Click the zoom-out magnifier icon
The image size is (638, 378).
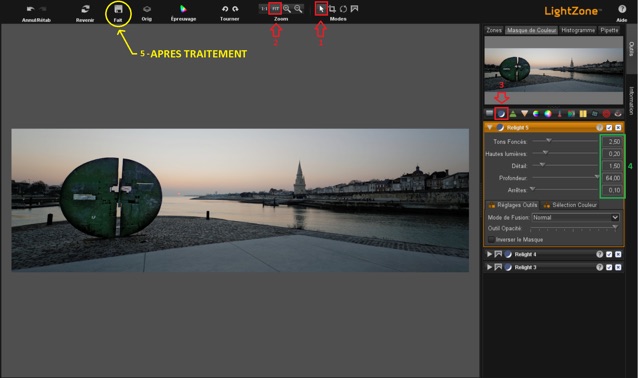(x=298, y=9)
